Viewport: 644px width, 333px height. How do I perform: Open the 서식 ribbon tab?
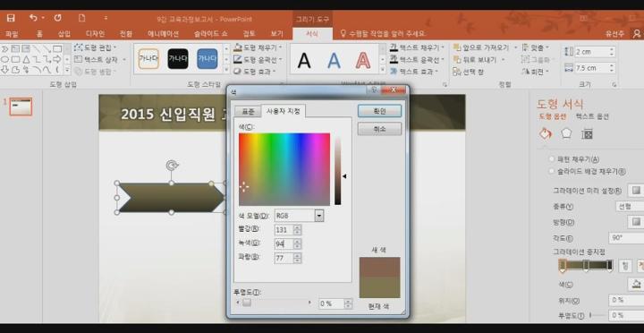(312, 34)
